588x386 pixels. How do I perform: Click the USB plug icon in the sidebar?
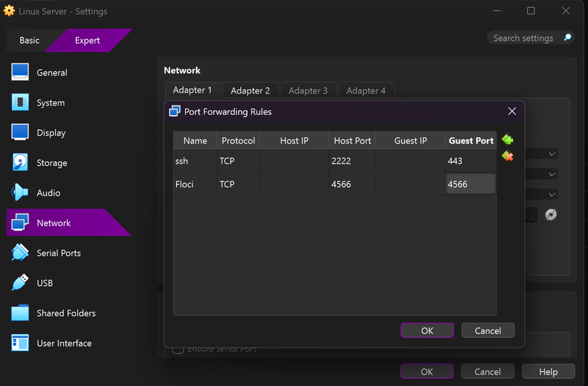(20, 283)
